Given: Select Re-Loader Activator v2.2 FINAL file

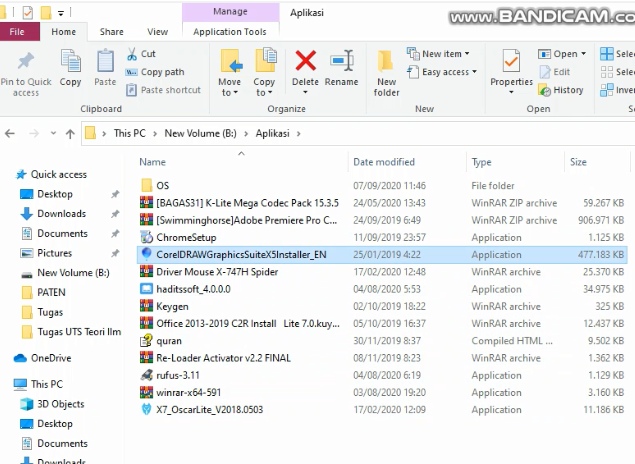Looking at the screenshot, I should (382, 358).
